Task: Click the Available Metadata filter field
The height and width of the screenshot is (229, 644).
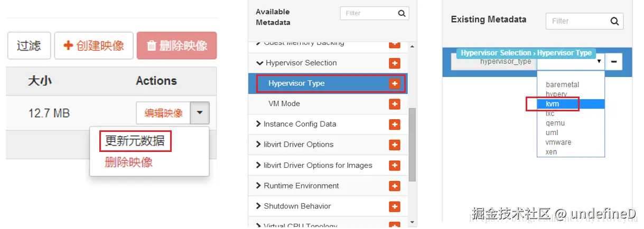Action: pos(368,13)
